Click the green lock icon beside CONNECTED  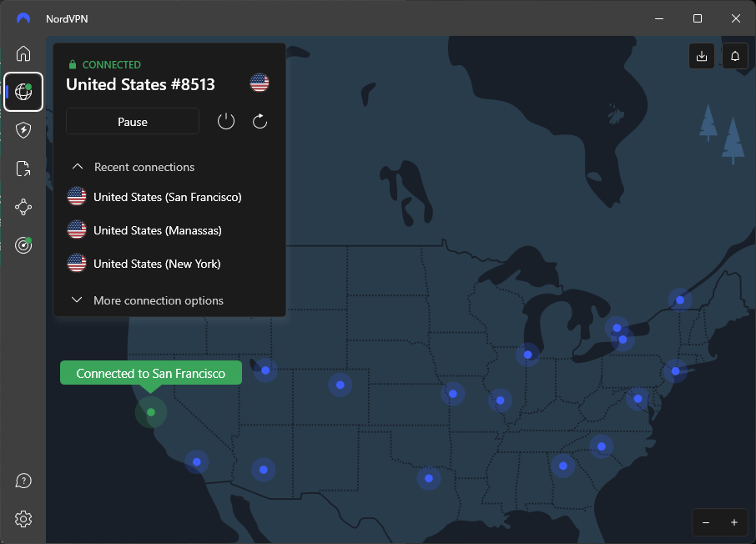point(73,64)
